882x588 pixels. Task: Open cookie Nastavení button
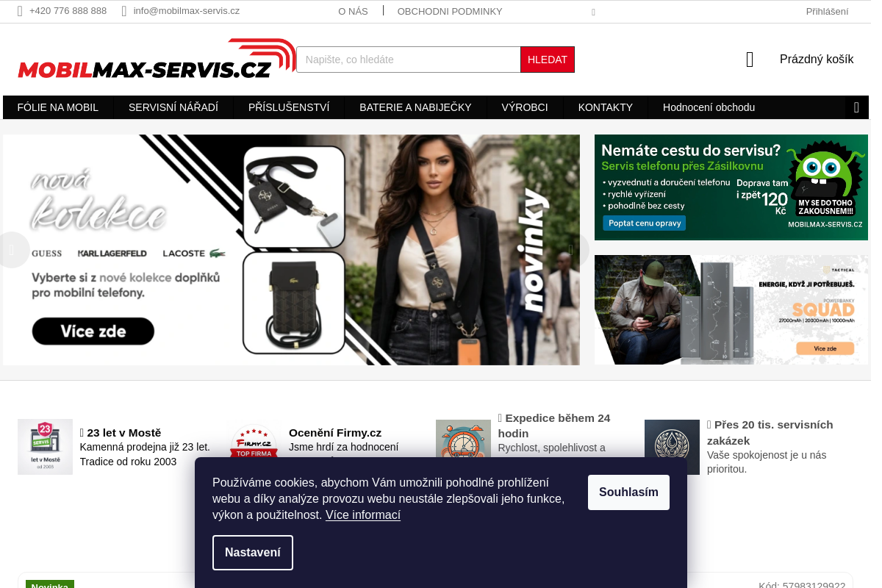pyautogui.click(x=253, y=553)
